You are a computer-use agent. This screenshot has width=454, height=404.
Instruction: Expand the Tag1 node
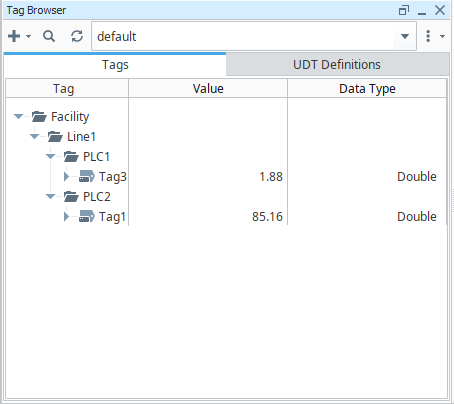coord(66,217)
